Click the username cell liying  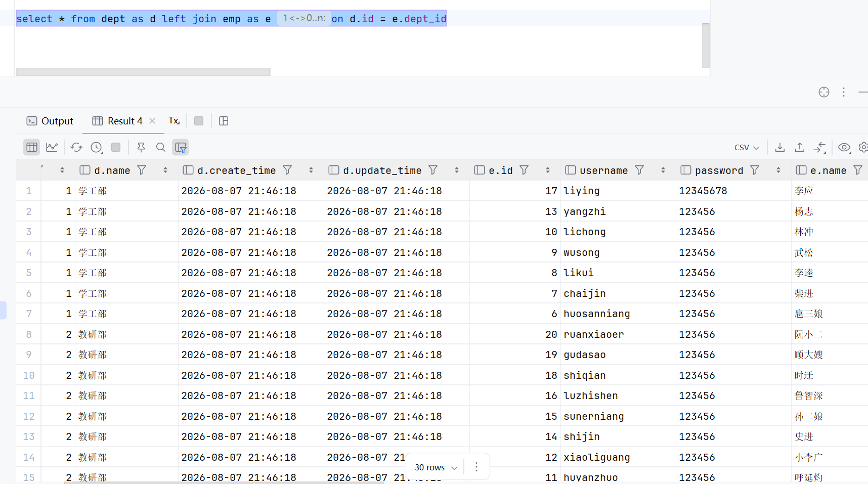[x=618, y=191]
